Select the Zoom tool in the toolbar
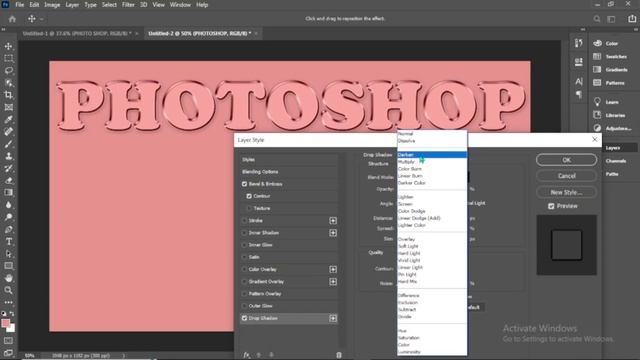Image resolution: width=640 pixels, height=360 pixels. (9, 290)
